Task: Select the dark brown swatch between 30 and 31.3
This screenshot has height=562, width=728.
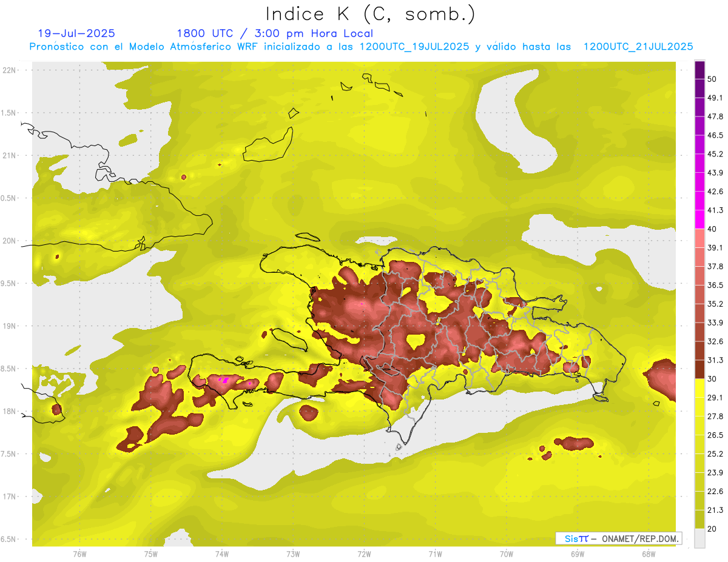Action: [699, 369]
